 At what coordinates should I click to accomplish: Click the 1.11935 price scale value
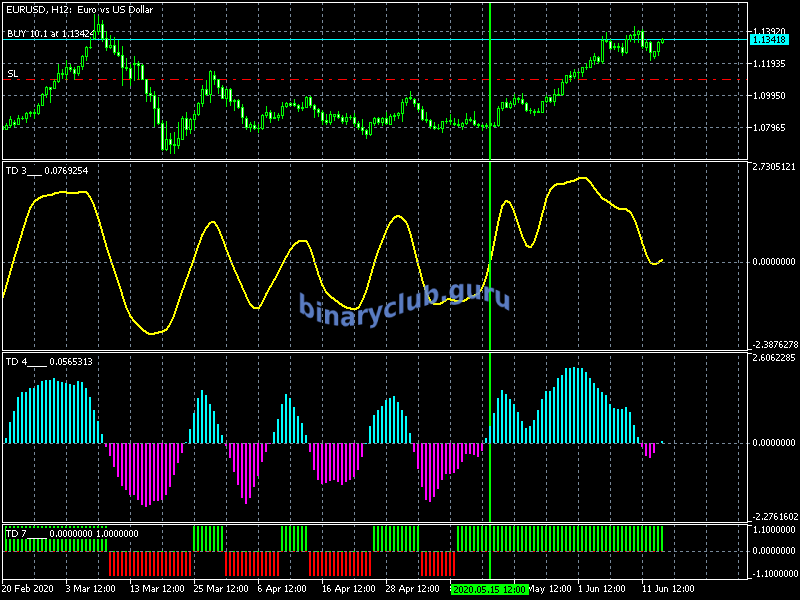pyautogui.click(x=771, y=64)
